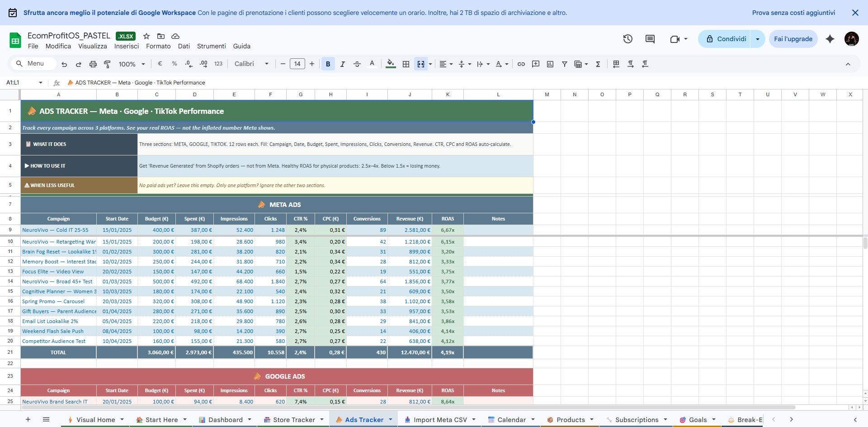
Task: Insert a link with the chain icon
Action: (521, 64)
